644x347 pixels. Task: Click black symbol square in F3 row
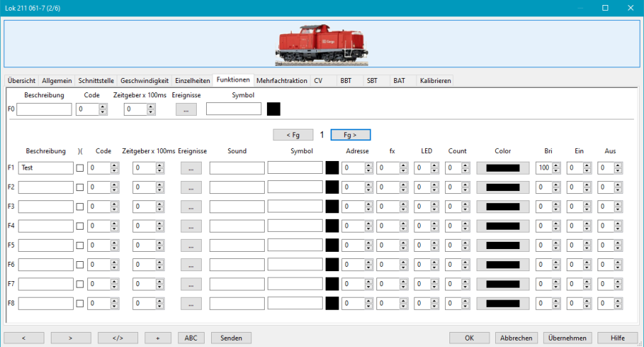(x=332, y=207)
